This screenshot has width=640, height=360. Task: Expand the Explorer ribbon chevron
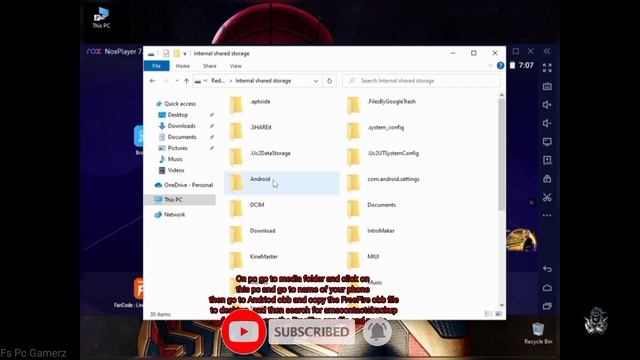click(x=490, y=66)
